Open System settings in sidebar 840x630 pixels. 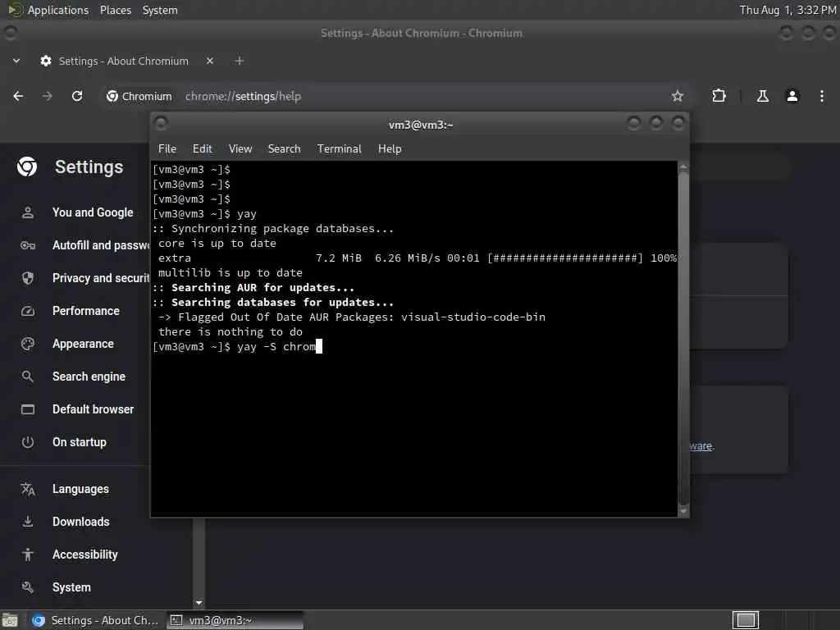(71, 587)
